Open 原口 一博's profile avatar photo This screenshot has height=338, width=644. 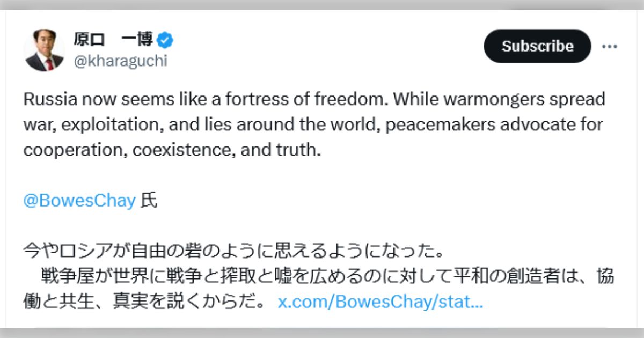[x=44, y=50]
